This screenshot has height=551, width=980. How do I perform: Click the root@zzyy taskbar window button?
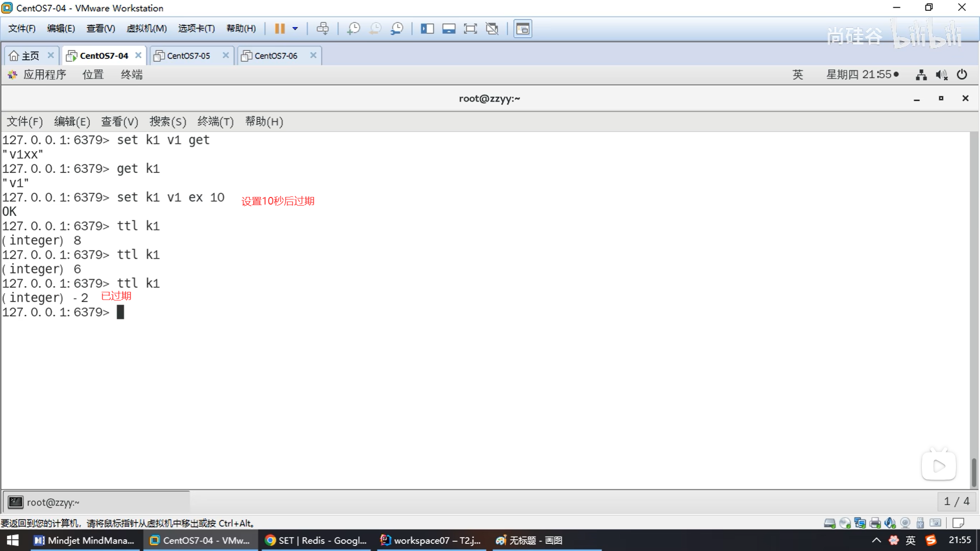(x=97, y=502)
